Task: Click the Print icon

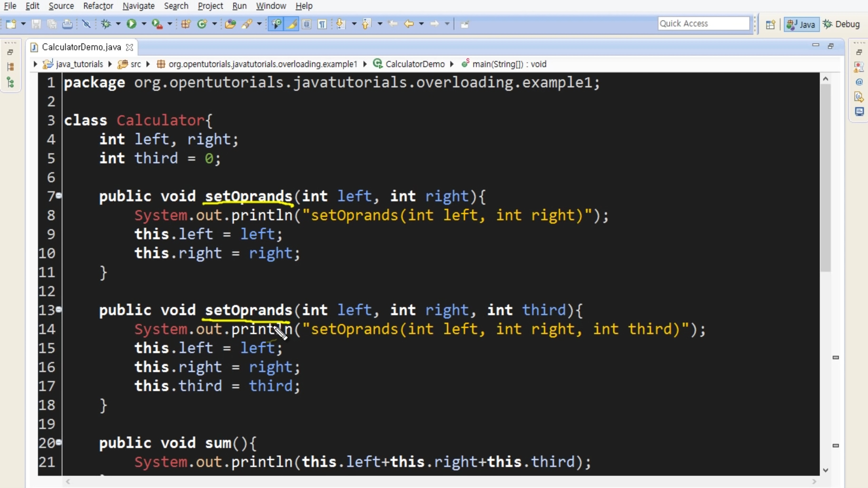Action: click(67, 24)
